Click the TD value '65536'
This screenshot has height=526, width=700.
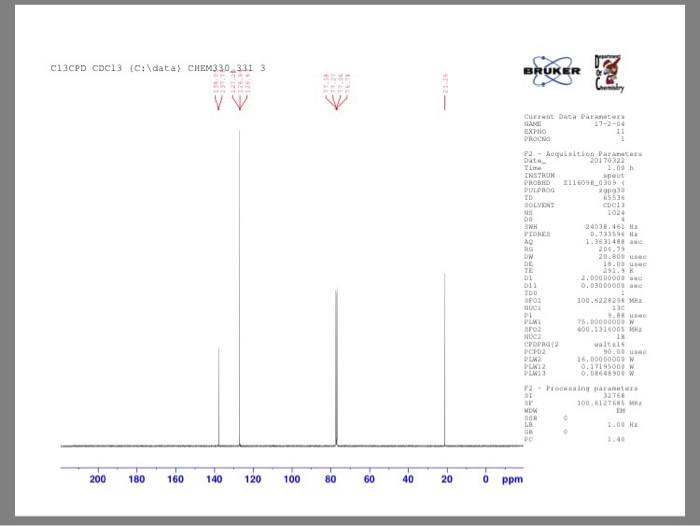coord(614,197)
